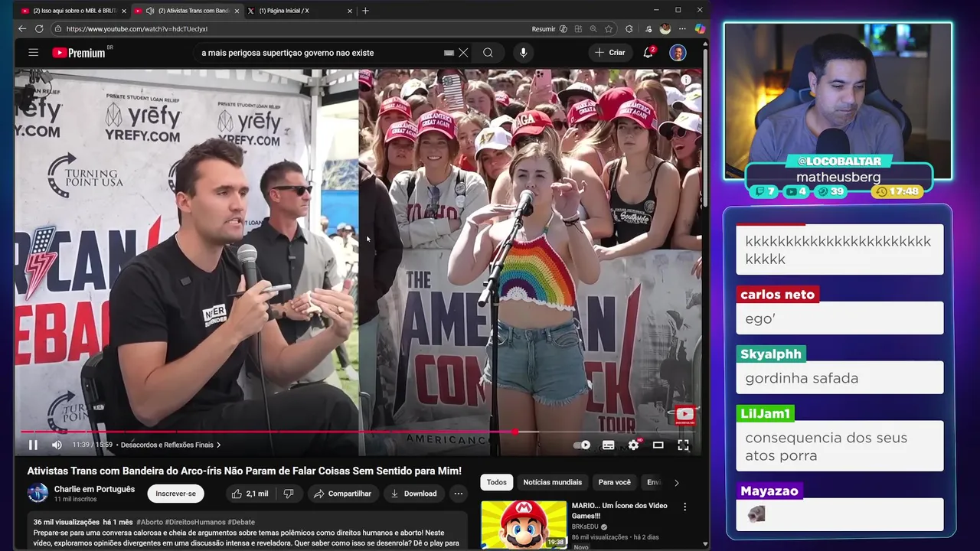The width and height of the screenshot is (980, 551).
Task: Switch the player to theater mode
Action: [658, 445]
